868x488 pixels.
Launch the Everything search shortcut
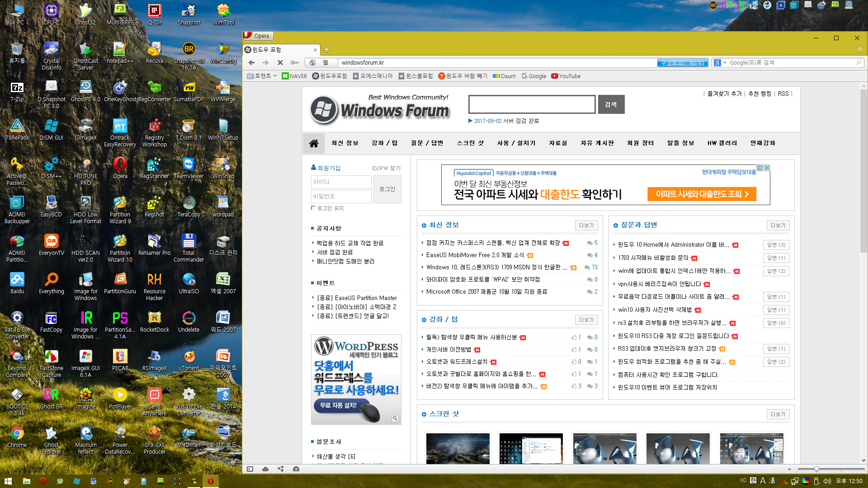51,283
